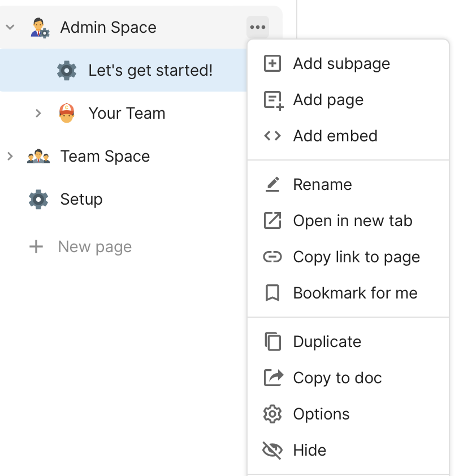Collapse the Admin Space tree
The image size is (459, 476).
click(x=10, y=27)
